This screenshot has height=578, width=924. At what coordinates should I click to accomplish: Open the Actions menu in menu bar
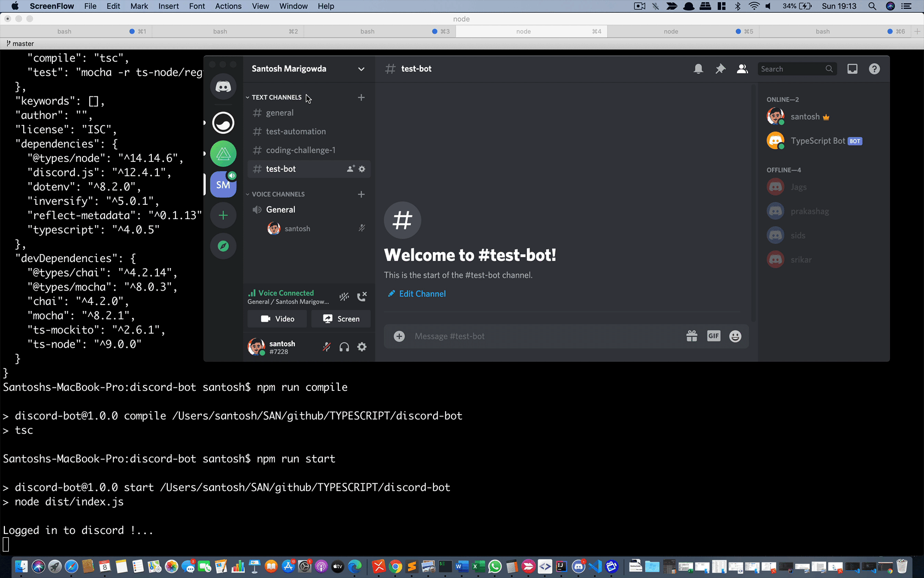pos(228,6)
